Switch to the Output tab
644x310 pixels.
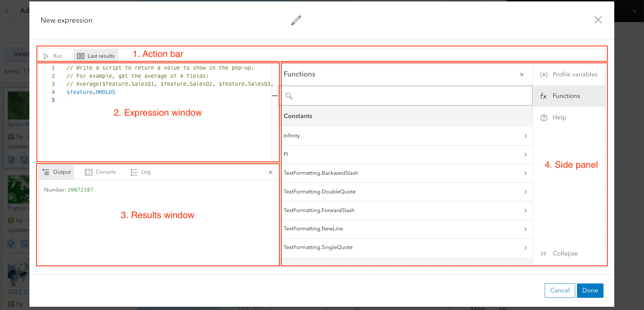click(57, 172)
